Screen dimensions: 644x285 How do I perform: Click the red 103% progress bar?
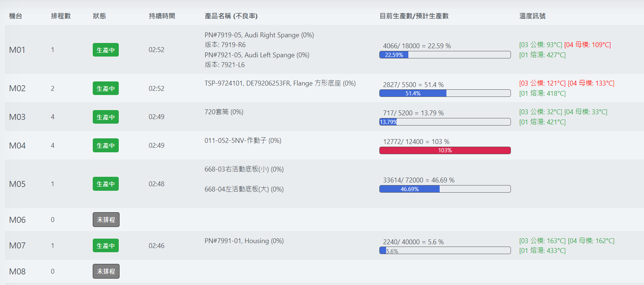[445, 150]
